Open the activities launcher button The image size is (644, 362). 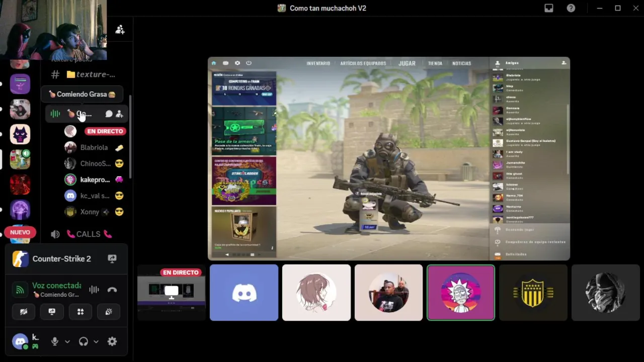(80, 312)
